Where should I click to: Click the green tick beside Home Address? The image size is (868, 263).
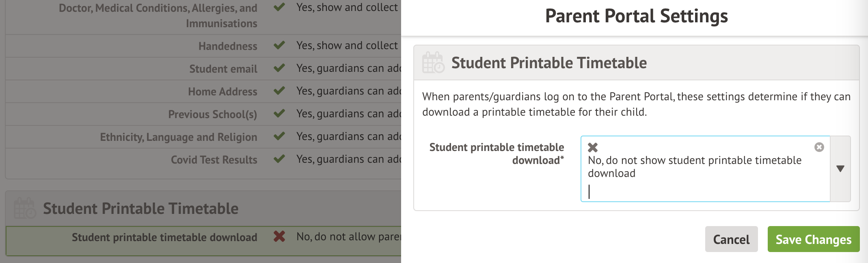pyautogui.click(x=279, y=91)
